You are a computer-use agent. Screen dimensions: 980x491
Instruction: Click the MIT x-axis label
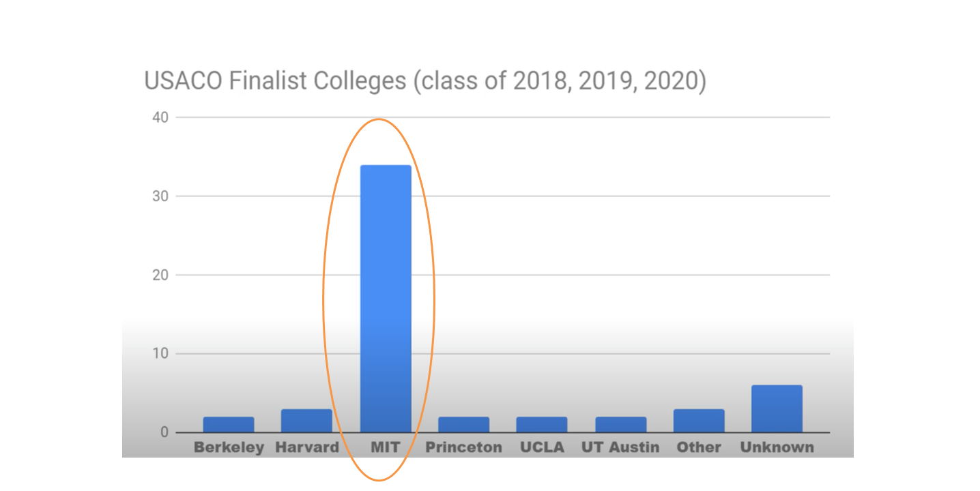pos(386,447)
